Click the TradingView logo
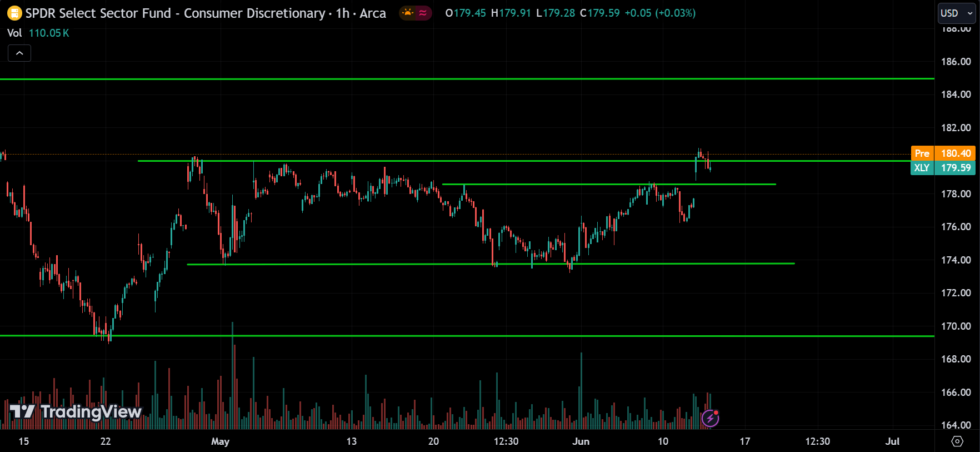The height and width of the screenshot is (452, 980). [x=76, y=412]
